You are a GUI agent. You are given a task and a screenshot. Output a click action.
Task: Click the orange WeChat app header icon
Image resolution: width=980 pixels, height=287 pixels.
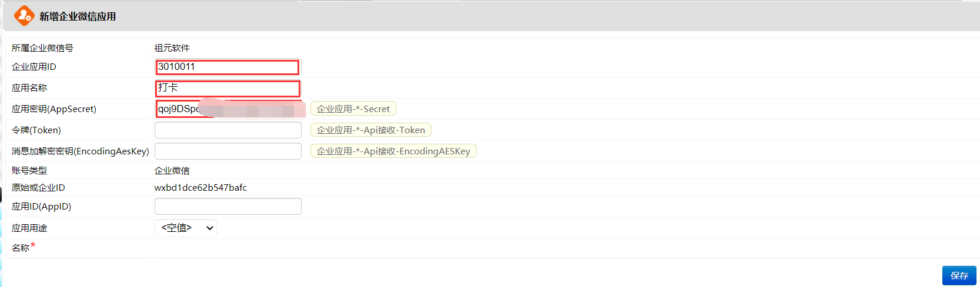[24, 16]
